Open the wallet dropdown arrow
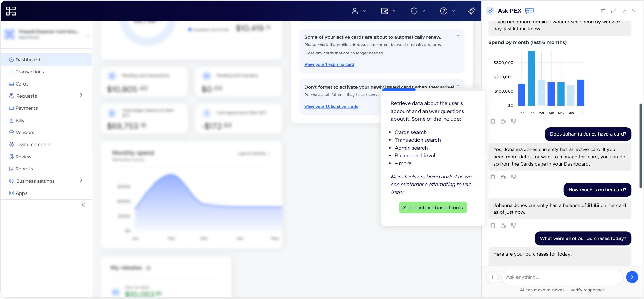 point(394,11)
